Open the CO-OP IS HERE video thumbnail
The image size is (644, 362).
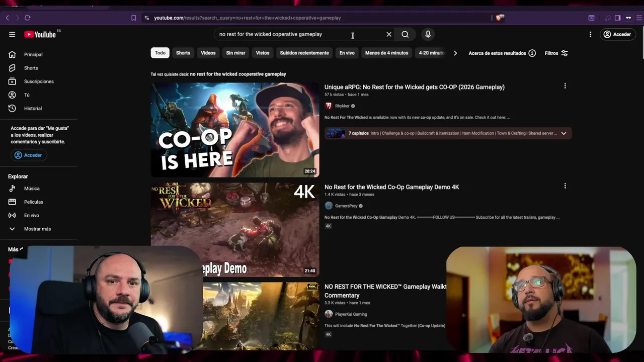[235, 130]
